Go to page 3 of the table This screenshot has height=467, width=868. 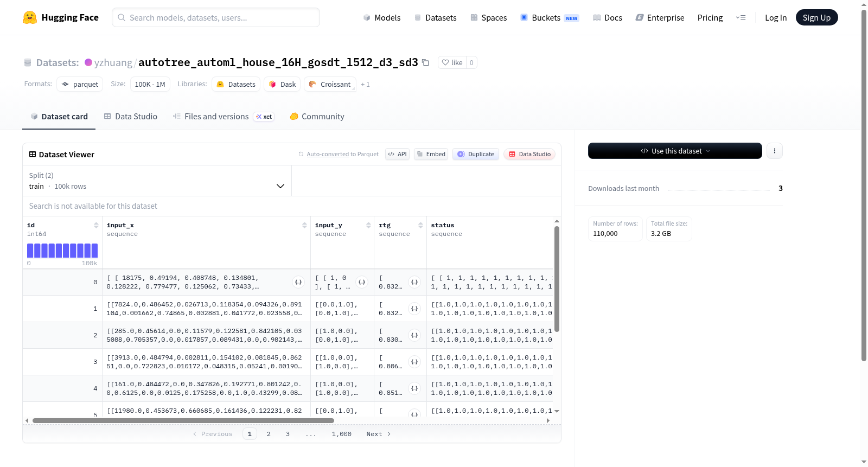[x=288, y=434]
